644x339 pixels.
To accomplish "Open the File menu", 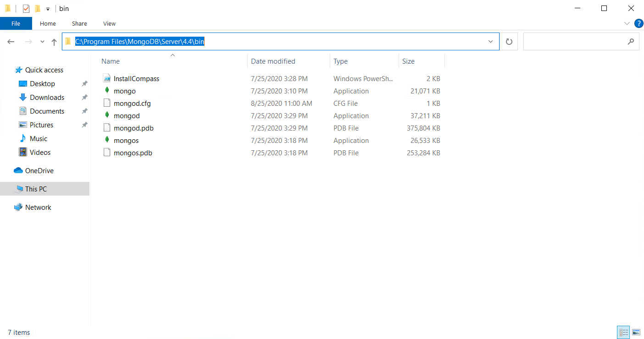I will pyautogui.click(x=16, y=23).
